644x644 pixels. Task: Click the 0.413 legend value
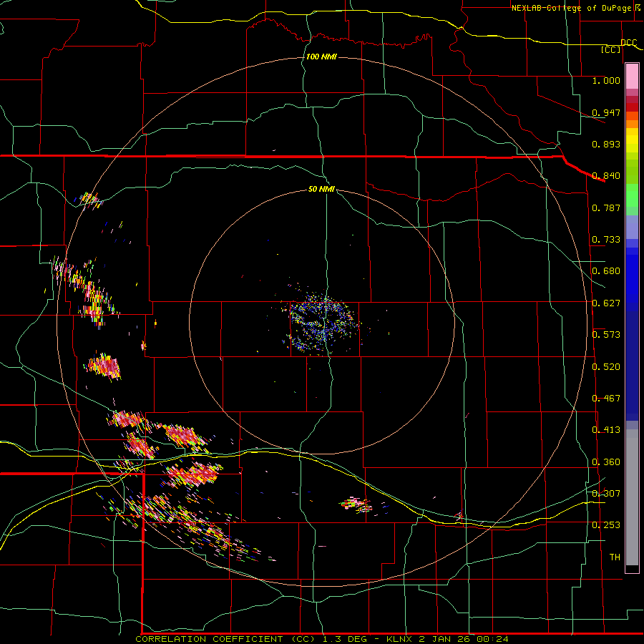coord(606,430)
